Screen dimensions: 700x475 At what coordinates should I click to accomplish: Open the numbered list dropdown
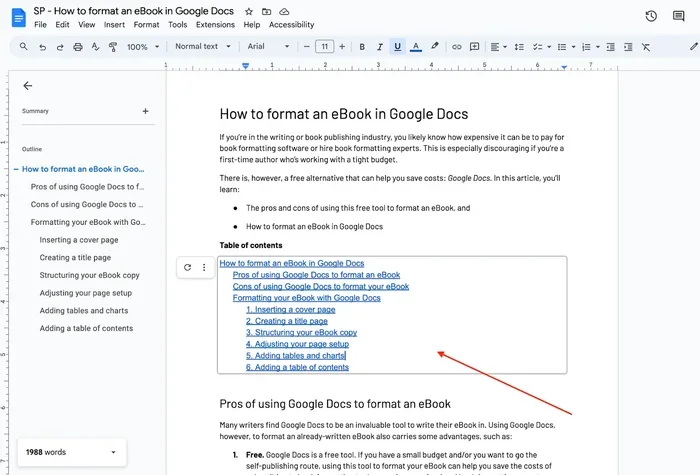point(591,47)
